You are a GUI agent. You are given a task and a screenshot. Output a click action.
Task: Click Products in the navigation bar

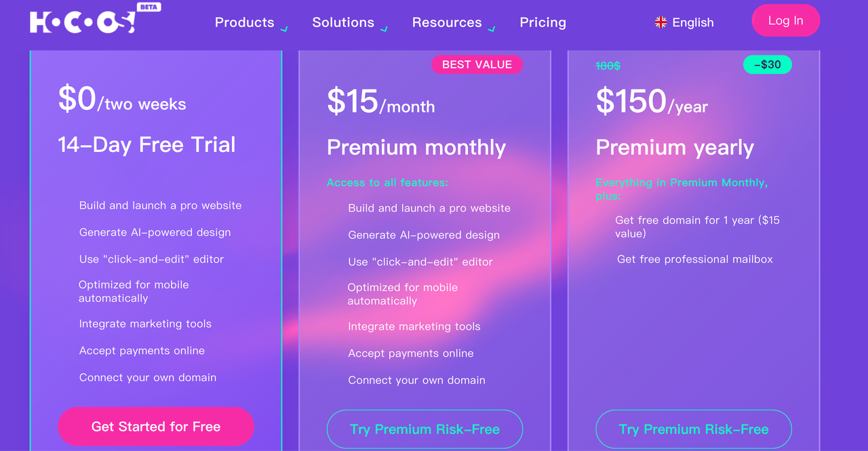coord(244,22)
